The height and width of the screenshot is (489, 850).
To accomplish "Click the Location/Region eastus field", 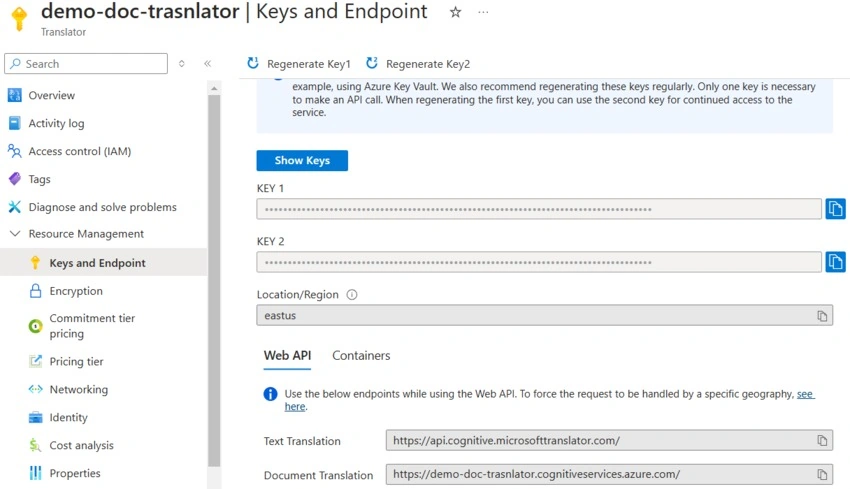I will pyautogui.click(x=545, y=315).
